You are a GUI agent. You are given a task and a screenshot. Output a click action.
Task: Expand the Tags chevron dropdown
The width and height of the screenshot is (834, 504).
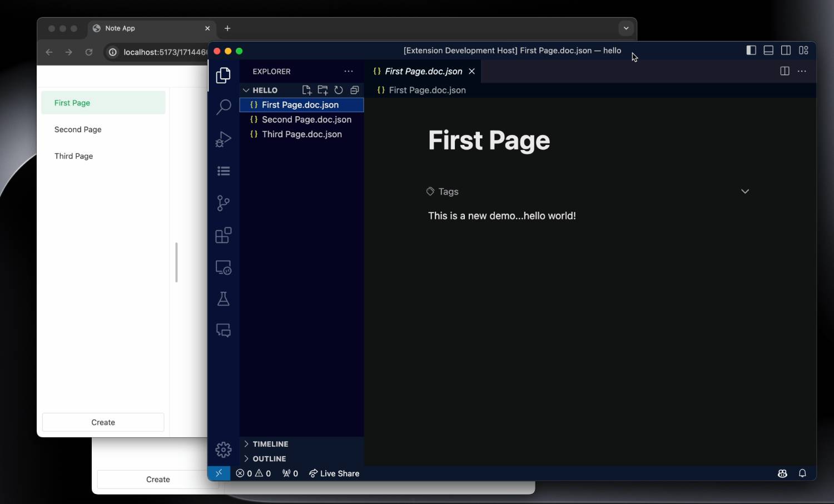(x=745, y=191)
